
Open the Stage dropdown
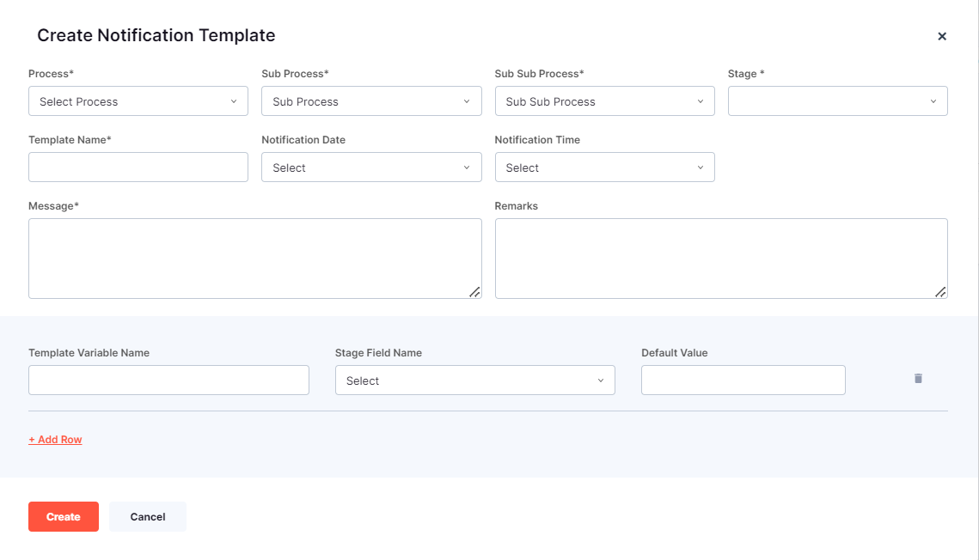pyautogui.click(x=836, y=100)
